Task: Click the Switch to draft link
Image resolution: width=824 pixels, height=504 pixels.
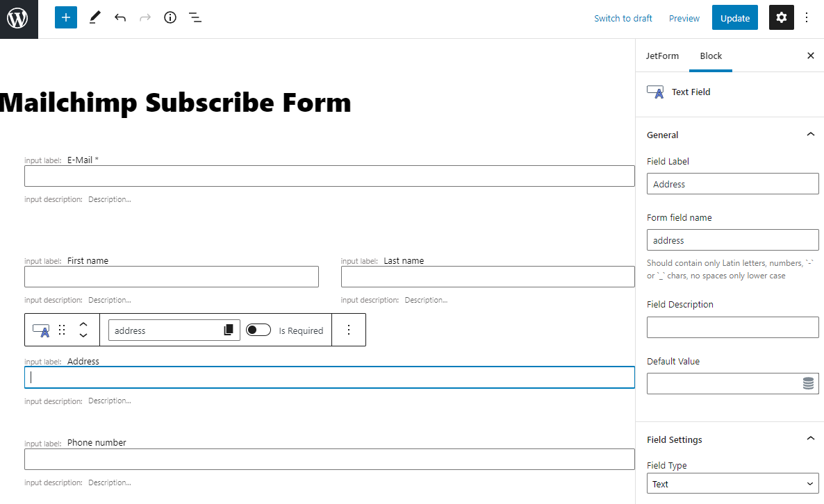Action: [623, 19]
